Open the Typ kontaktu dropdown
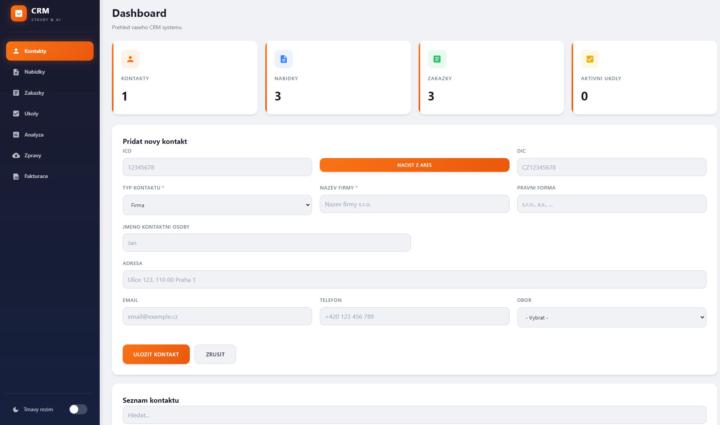720x425 pixels. [x=216, y=204]
